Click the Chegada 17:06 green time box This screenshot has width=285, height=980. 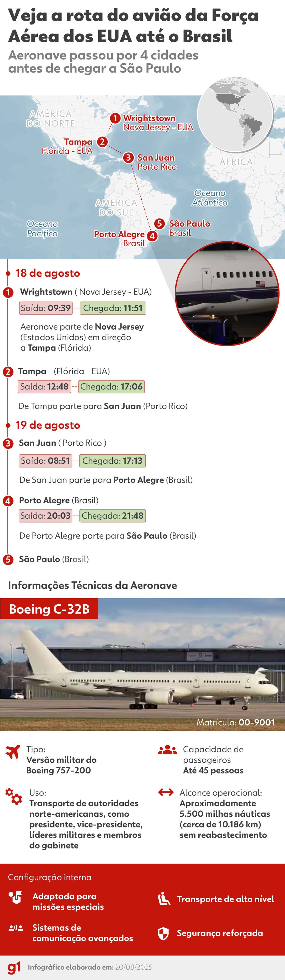pyautogui.click(x=111, y=386)
